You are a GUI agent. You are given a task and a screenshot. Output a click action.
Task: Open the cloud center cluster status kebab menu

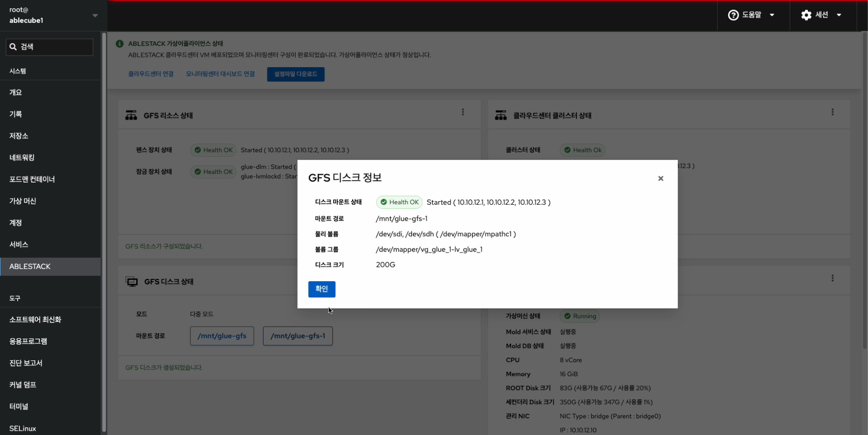click(x=832, y=112)
